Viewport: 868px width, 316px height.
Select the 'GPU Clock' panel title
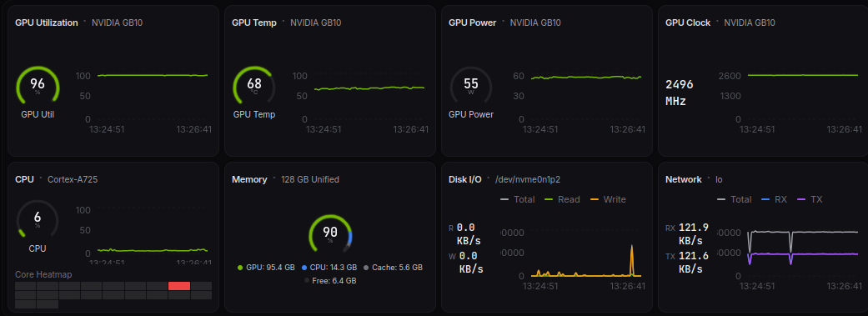pos(688,23)
